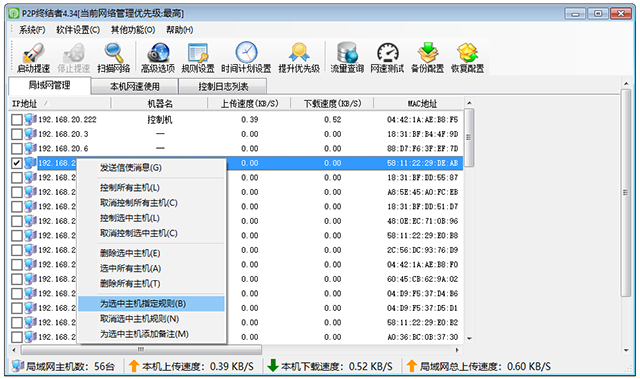Open the 其他功能(O) menu

click(x=133, y=30)
